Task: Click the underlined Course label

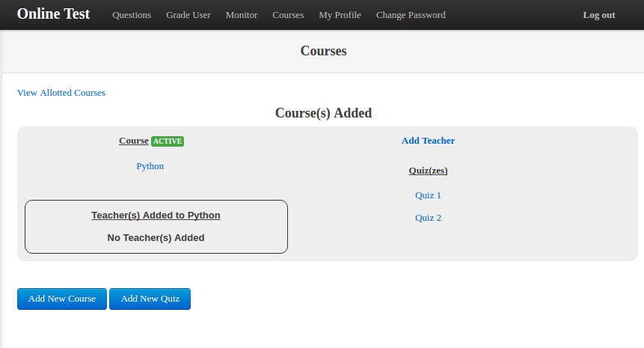Action: click(x=133, y=141)
